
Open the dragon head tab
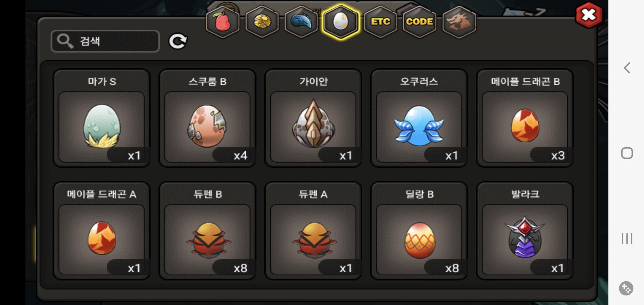(459, 22)
